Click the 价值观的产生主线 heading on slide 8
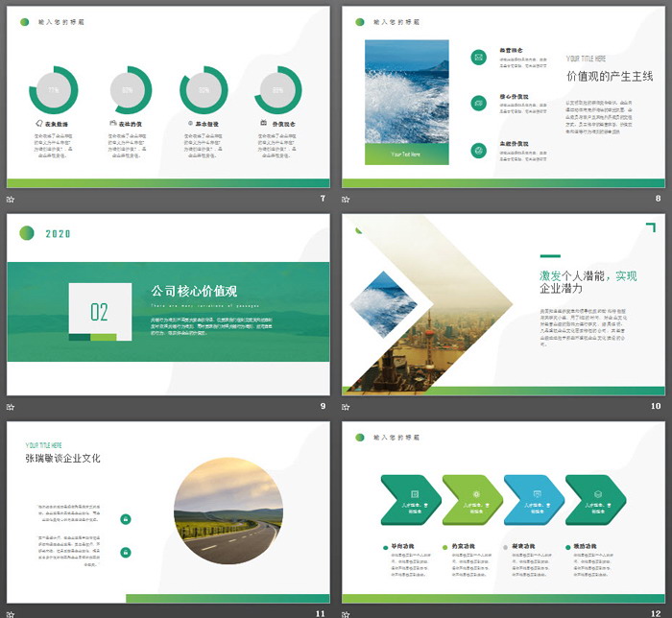 coord(610,76)
